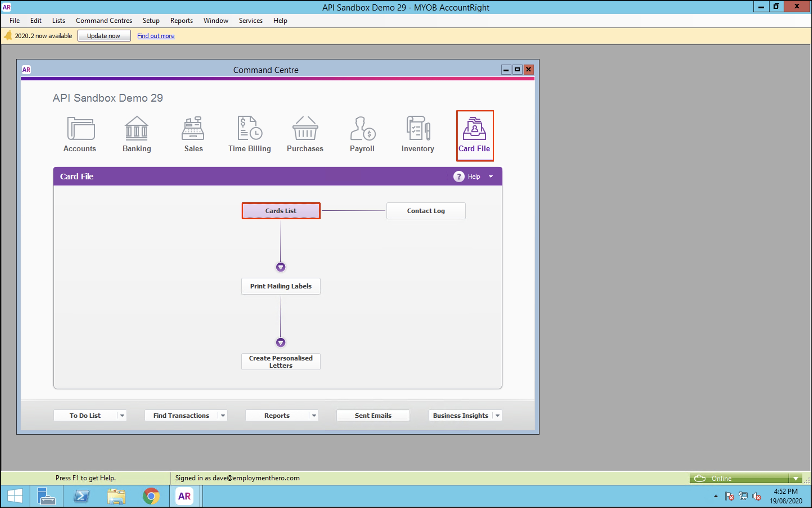The width and height of the screenshot is (812, 508).
Task: Click the Update now button
Action: 104,36
